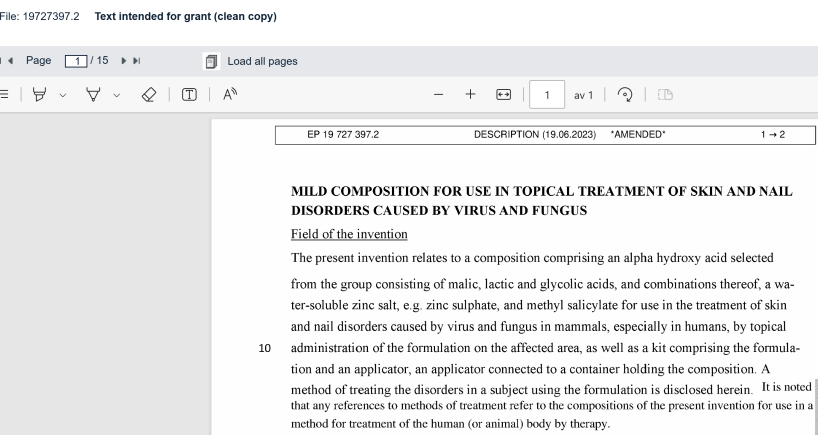Image resolution: width=818 pixels, height=435 pixels.
Task: Click the Load all pages label
Action: [262, 62]
